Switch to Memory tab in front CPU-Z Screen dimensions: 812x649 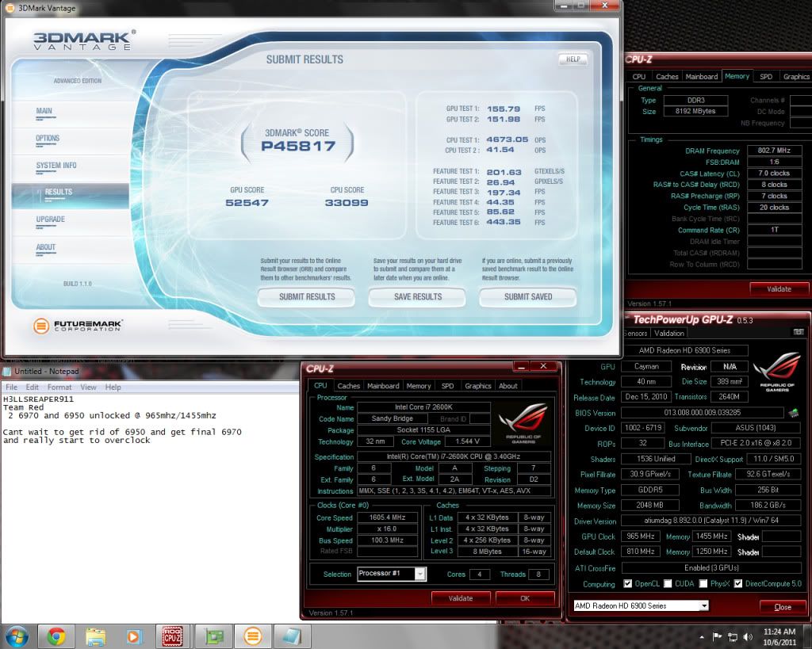419,386
